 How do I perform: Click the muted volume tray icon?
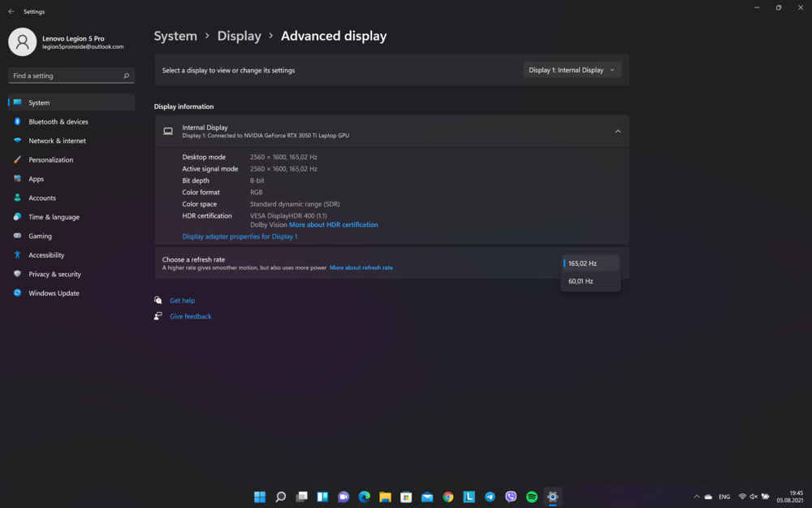click(x=754, y=497)
